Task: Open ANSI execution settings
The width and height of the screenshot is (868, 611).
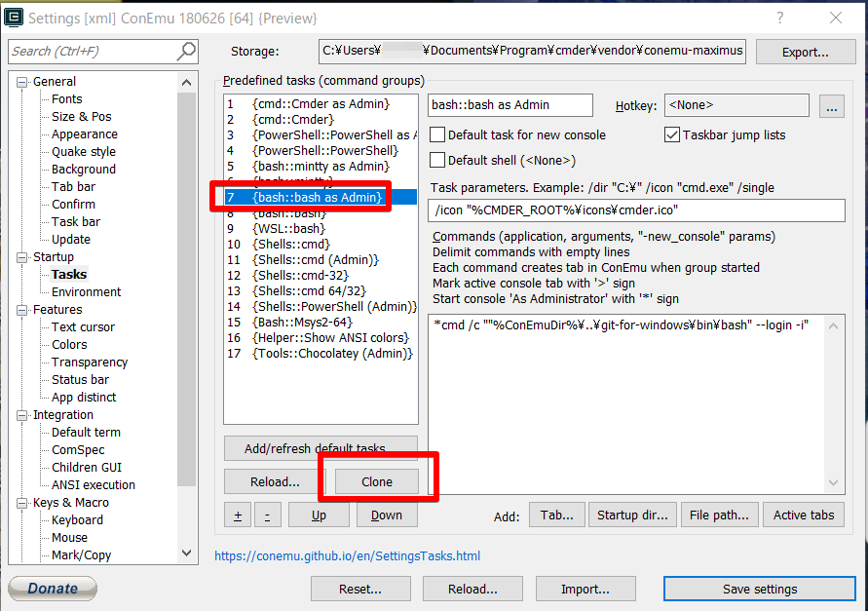Action: pos(93,485)
